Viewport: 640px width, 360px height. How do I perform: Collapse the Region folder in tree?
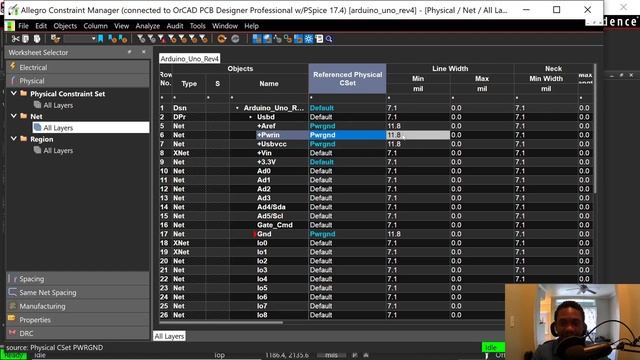13,139
